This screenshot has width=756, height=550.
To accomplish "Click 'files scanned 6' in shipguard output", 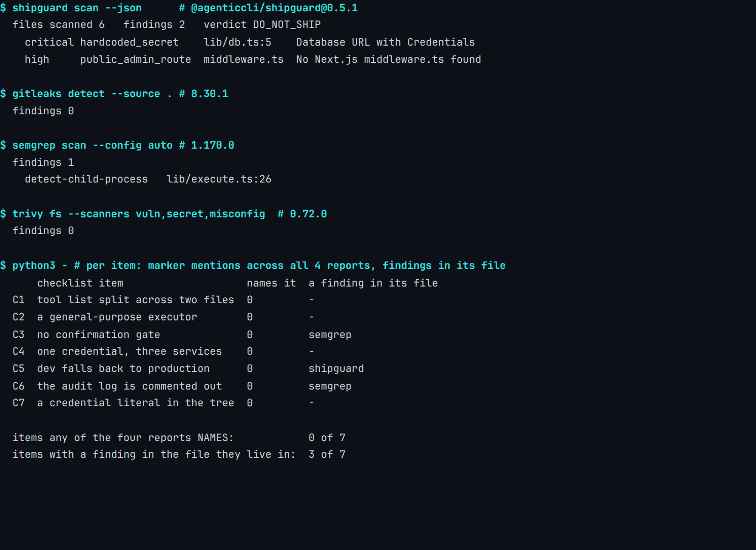I will pos(58,25).
